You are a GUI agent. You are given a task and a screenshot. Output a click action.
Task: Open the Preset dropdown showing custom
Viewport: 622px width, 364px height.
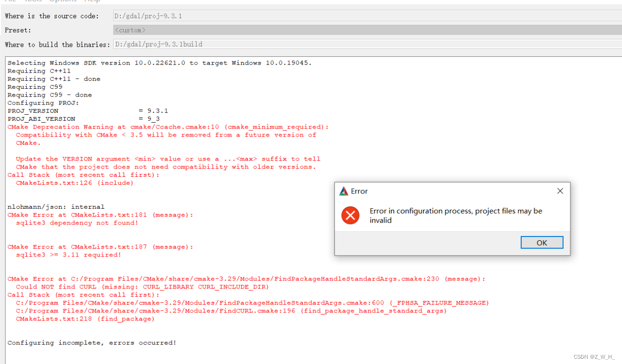tap(367, 30)
